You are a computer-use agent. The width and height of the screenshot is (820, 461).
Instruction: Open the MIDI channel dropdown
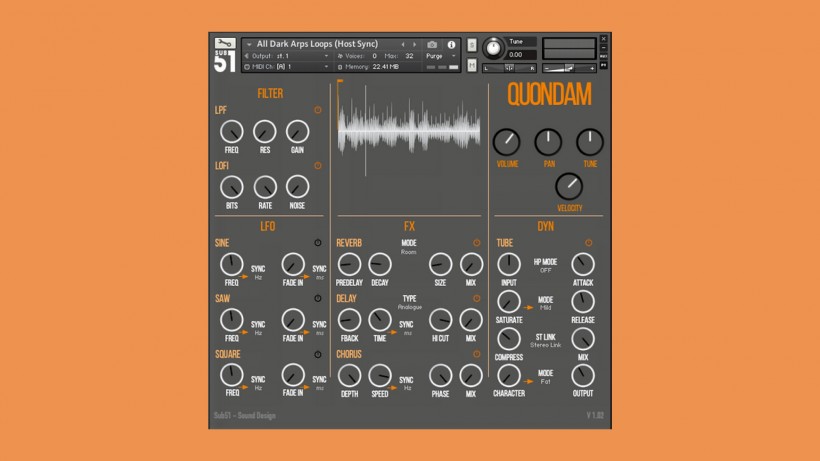tap(290, 67)
